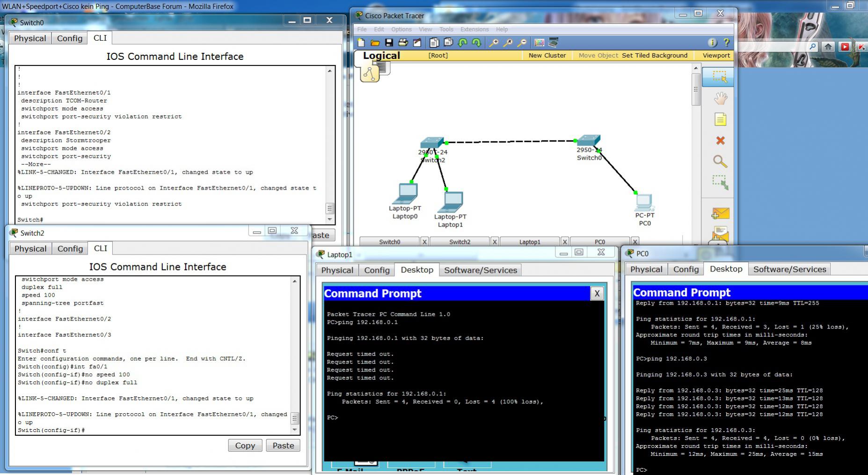This screenshot has width=868, height=475.
Task: Print the workspace via printer icon
Action: point(403,43)
